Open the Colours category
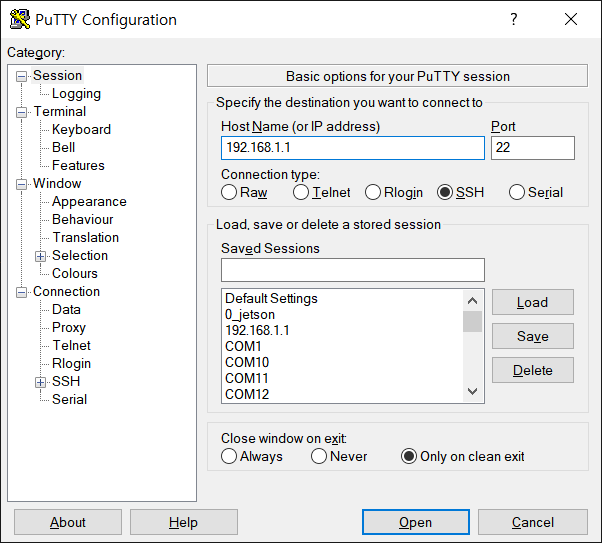 pyautogui.click(x=75, y=273)
